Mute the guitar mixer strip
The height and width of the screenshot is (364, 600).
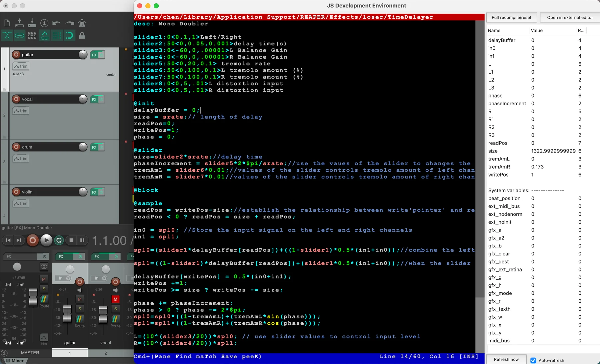coord(80,299)
